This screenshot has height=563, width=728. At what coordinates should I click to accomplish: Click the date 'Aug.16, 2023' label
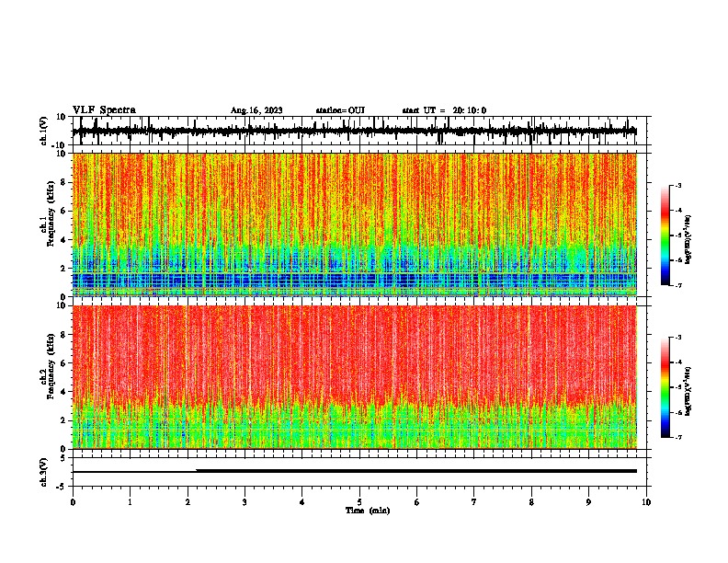pos(256,110)
